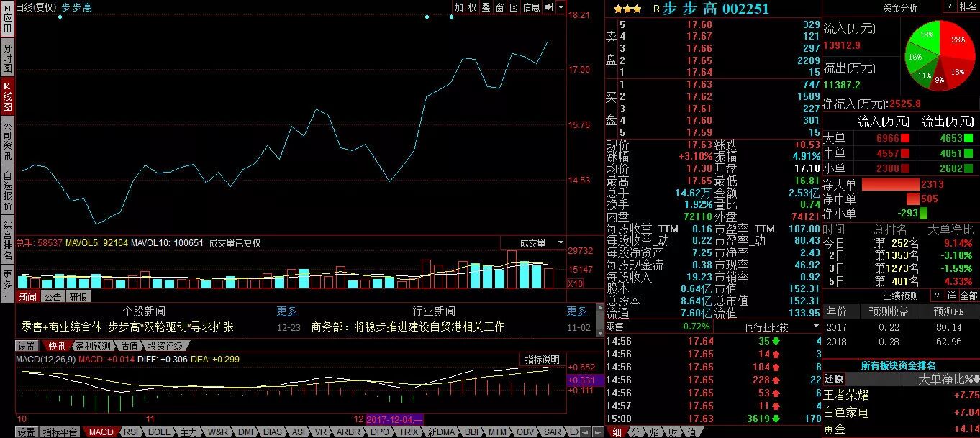Open 更多 link for 个股新闻

[x=287, y=311]
